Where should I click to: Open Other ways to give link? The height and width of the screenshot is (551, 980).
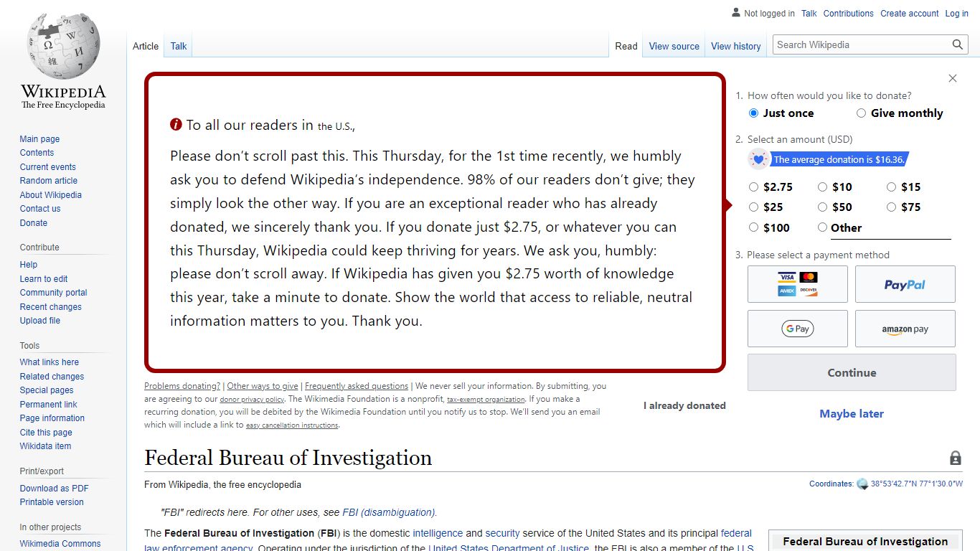click(x=263, y=386)
